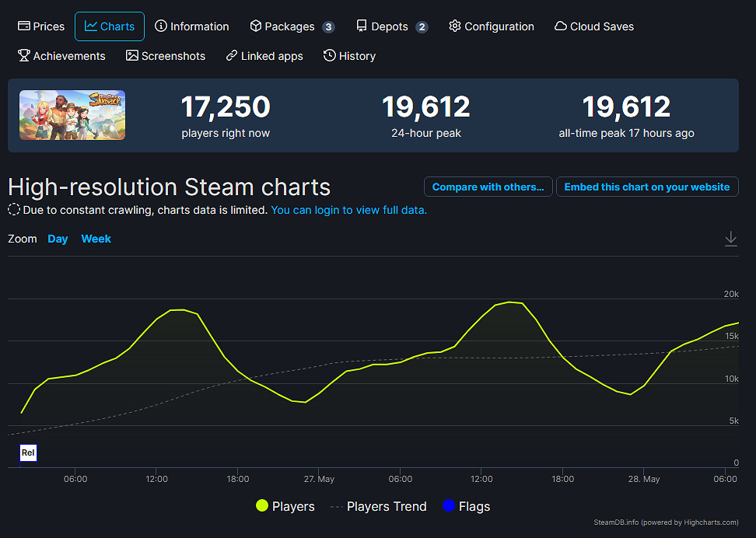Click the game header thumbnail image
Viewport: 756px width, 538px height.
[x=72, y=115]
